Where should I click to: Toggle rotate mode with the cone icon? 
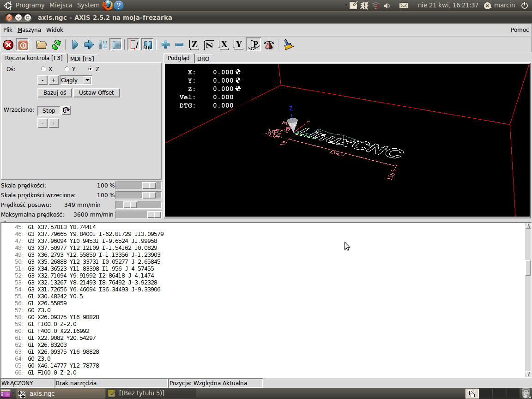[x=269, y=45]
